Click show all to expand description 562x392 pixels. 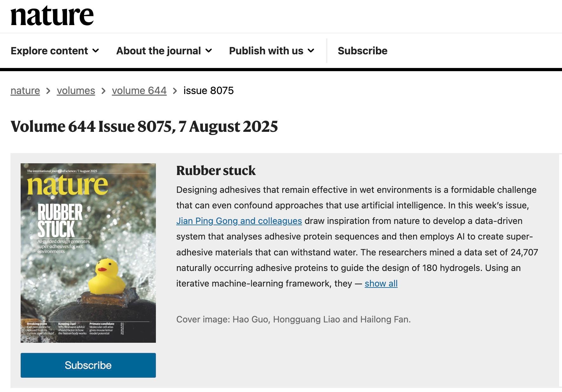(381, 283)
